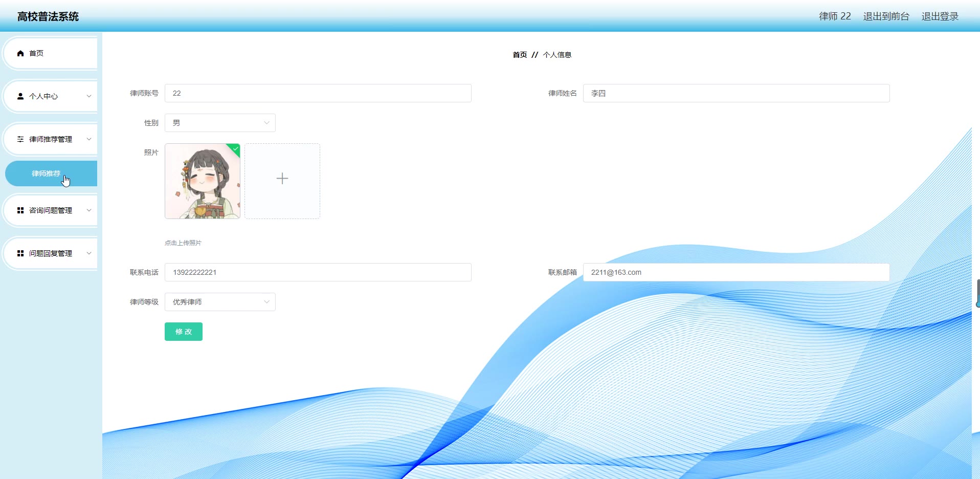Click the grid icon beside 咨询问题管理

[20, 210]
